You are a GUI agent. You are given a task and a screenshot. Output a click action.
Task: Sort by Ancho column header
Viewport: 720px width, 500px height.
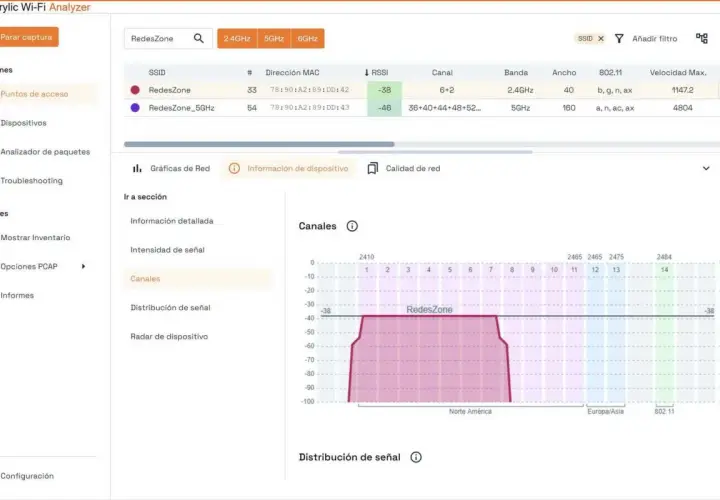coord(564,73)
